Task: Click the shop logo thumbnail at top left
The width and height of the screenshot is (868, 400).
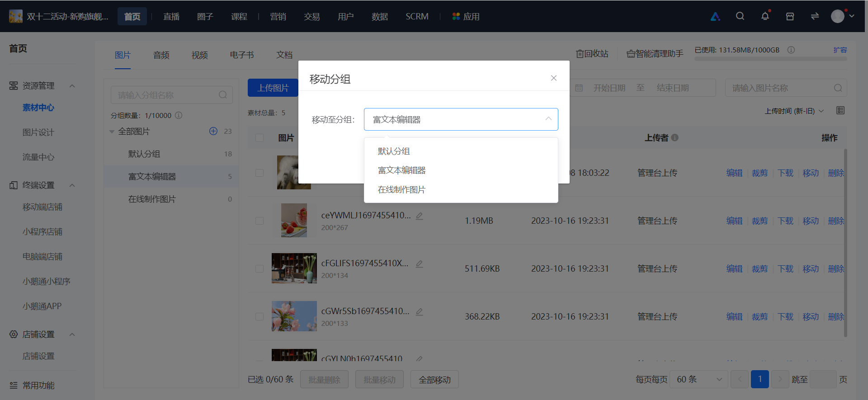Action: (x=16, y=16)
